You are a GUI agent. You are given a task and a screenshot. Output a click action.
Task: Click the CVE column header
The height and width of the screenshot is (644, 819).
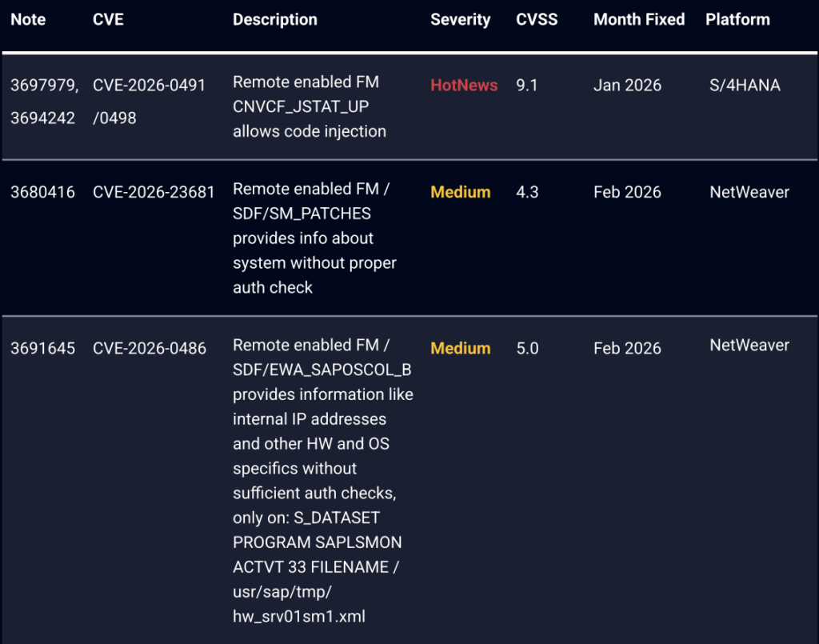click(x=108, y=20)
